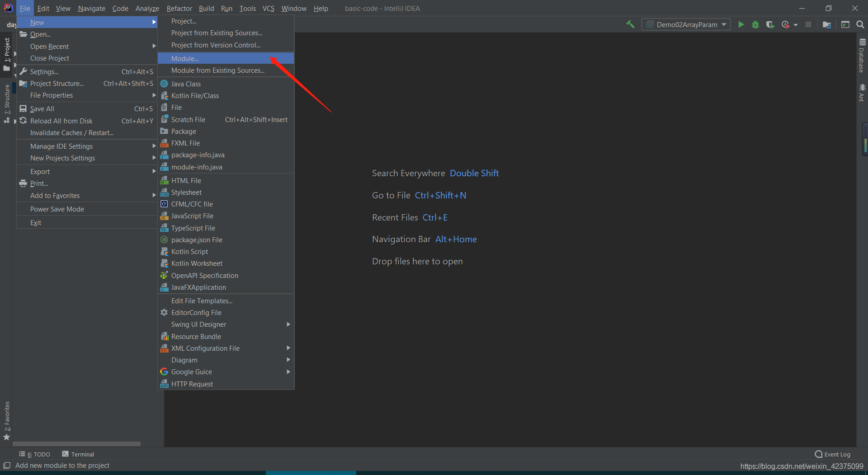The width and height of the screenshot is (868, 475).
Task: Create a new Scratch File
Action: point(226,120)
